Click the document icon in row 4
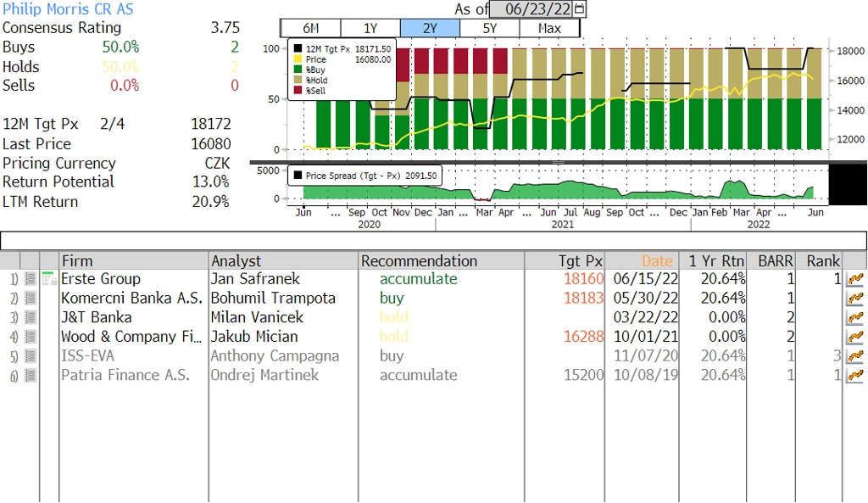This screenshot has height=503, width=868. coord(31,337)
